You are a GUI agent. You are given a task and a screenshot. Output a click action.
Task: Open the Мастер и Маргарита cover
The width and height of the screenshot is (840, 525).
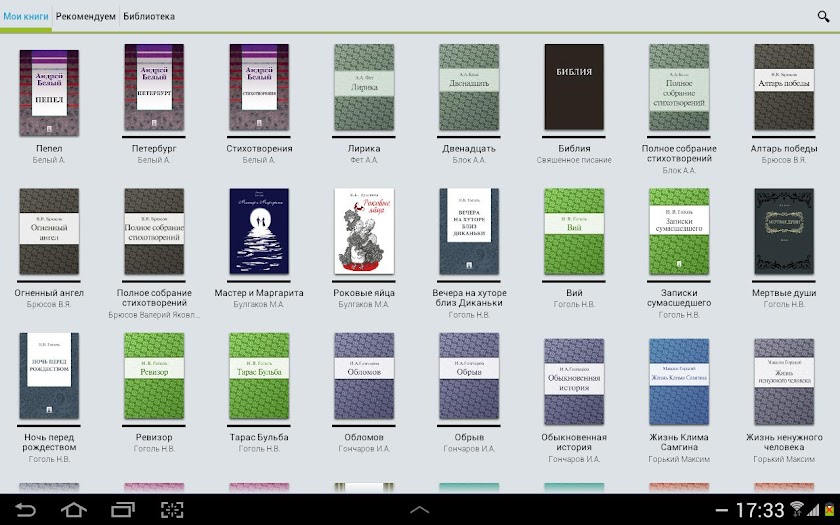(x=259, y=231)
